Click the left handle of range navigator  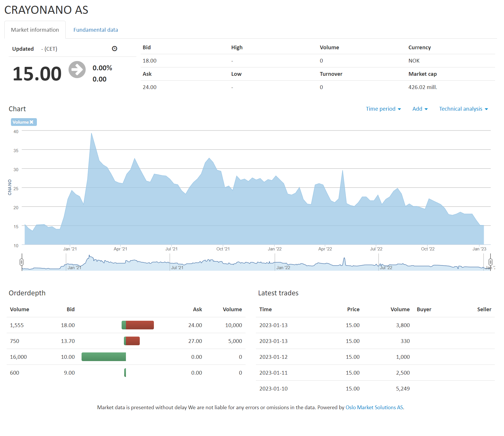point(22,262)
